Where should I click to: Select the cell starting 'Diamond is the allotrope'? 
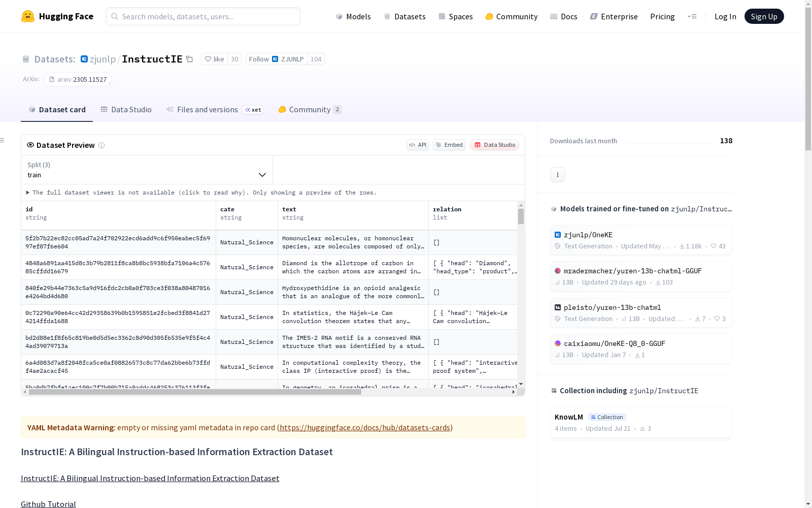353,267
